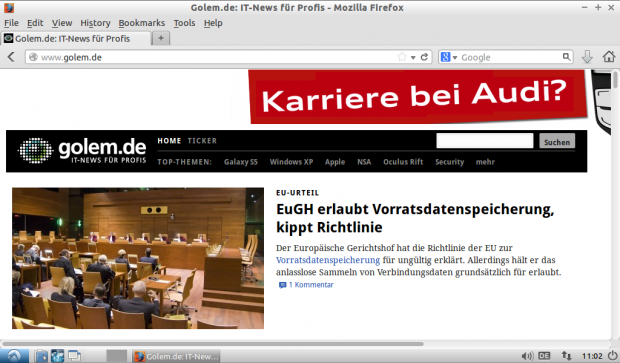Open the Galaxy S5 topic
The height and width of the screenshot is (363, 620).
pyautogui.click(x=240, y=162)
